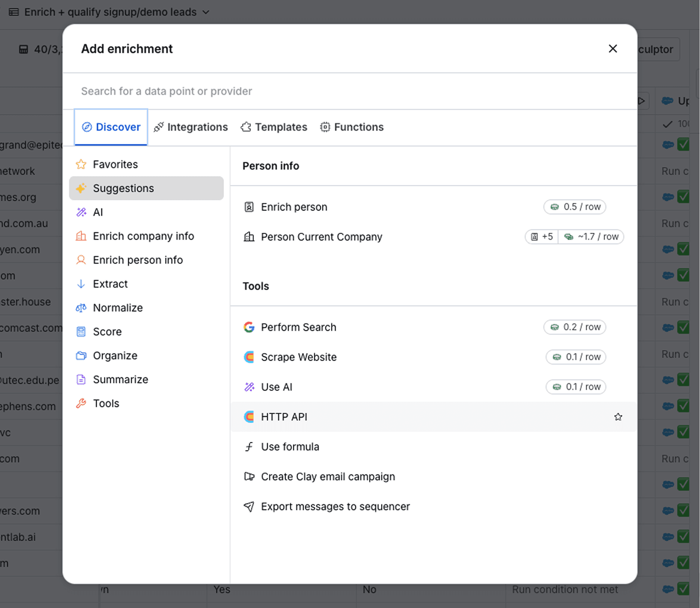The width and height of the screenshot is (700, 608).
Task: Click the Templates puzzle icon
Action: [246, 127]
